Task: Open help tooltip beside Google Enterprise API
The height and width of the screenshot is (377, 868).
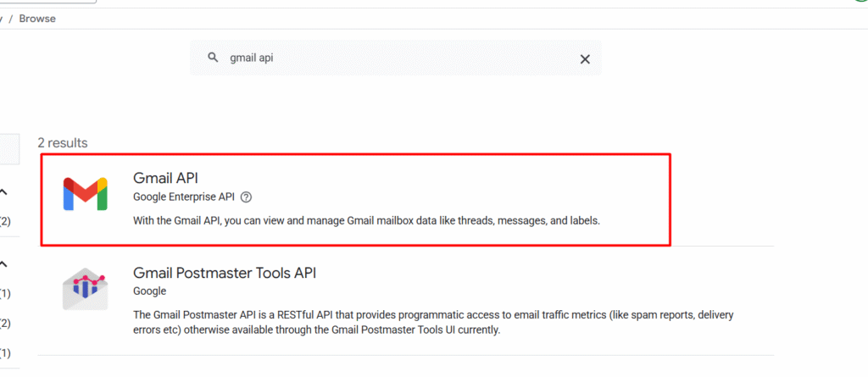Action: pyautogui.click(x=247, y=197)
